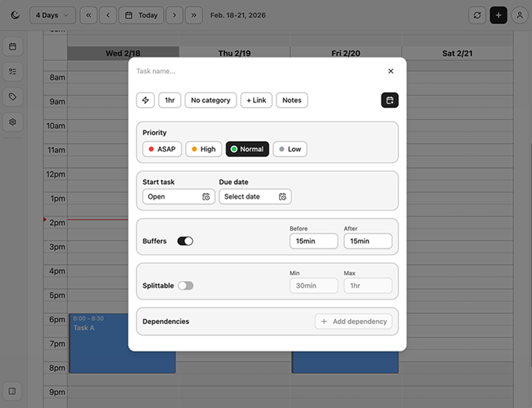
Task: Click the plus icon to add new task
Action: pyautogui.click(x=499, y=15)
